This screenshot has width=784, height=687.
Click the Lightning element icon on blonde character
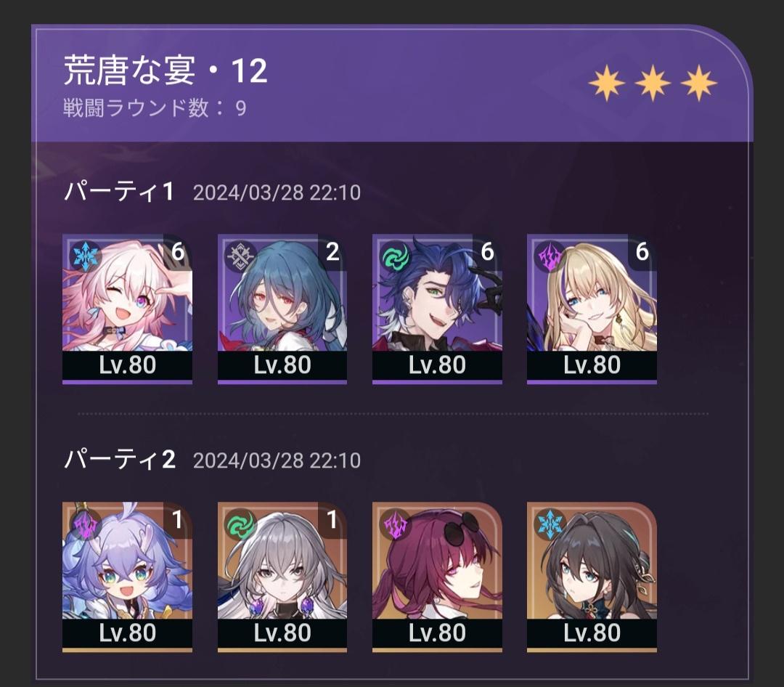coord(550,256)
